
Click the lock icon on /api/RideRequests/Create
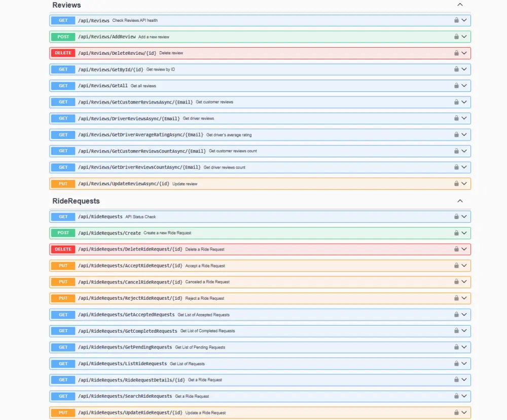pyautogui.click(x=457, y=233)
